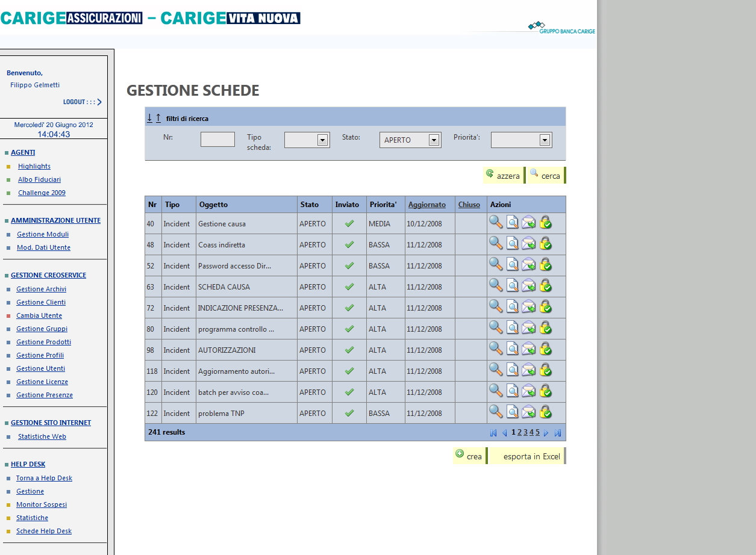Click the Inviato check on scheda 72 row
The image size is (756, 555).
pyautogui.click(x=349, y=306)
